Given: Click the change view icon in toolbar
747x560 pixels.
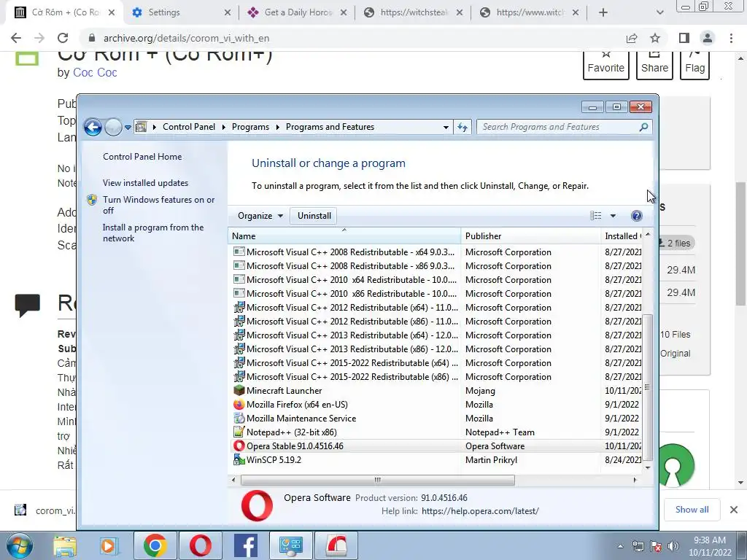Looking at the screenshot, I should pos(595,216).
